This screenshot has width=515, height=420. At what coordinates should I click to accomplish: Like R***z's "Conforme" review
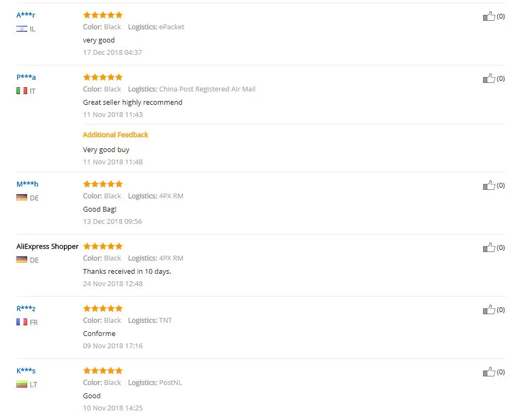point(489,310)
